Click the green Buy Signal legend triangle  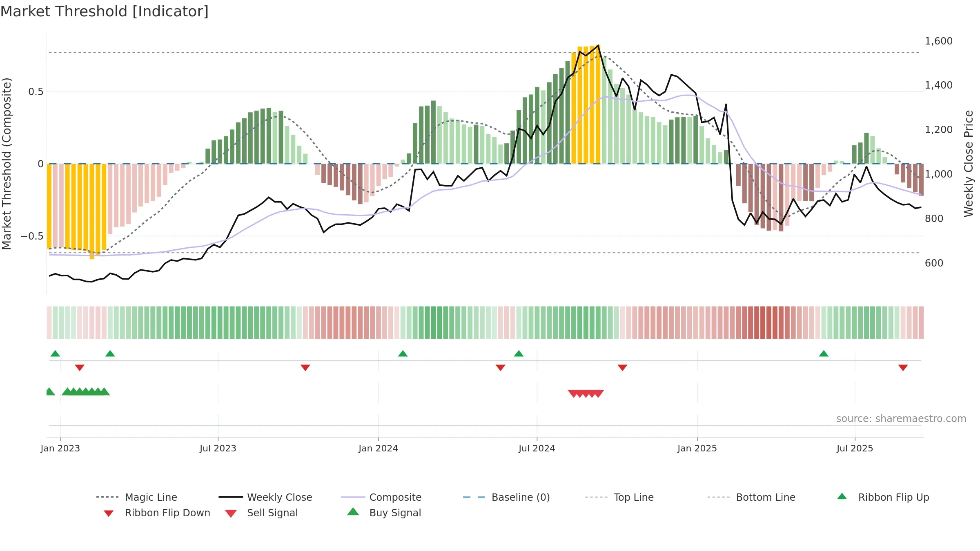[x=353, y=511]
